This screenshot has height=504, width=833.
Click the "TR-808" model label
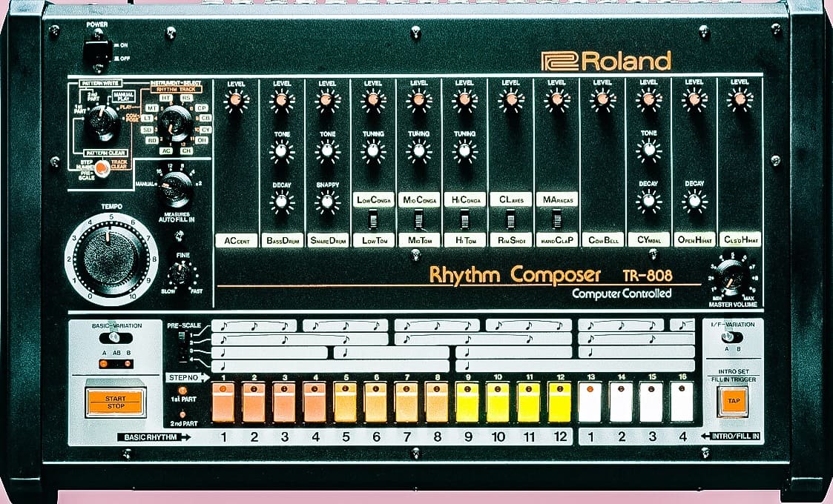point(648,275)
